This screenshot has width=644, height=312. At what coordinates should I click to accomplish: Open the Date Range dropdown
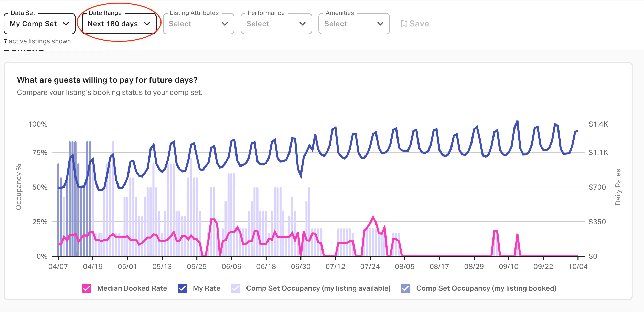coord(119,24)
